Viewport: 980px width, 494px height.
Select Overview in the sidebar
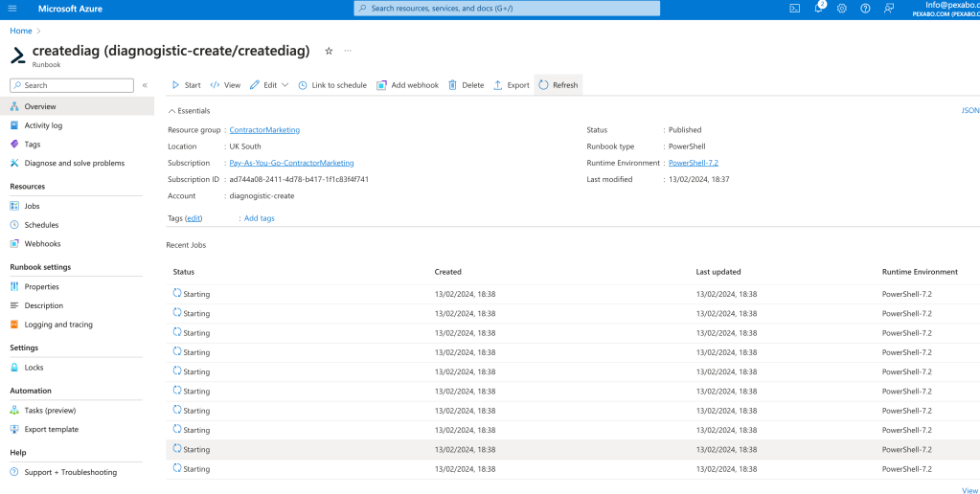tap(77, 107)
